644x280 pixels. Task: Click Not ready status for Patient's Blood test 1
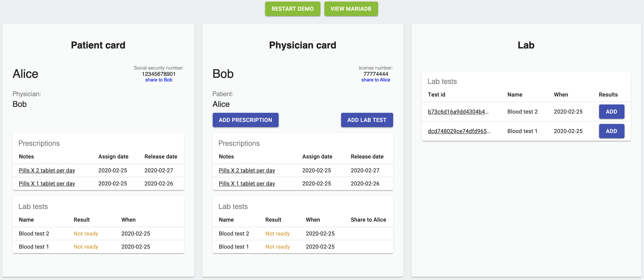(86, 247)
